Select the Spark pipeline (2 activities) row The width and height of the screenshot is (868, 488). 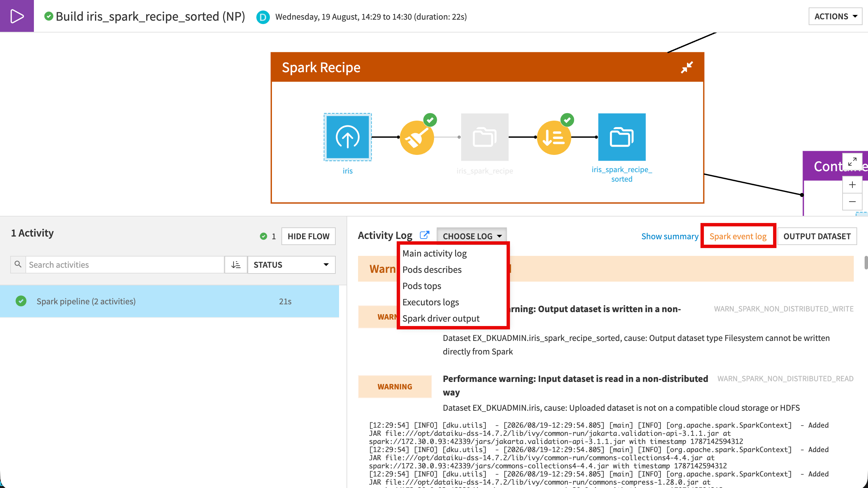coord(170,301)
